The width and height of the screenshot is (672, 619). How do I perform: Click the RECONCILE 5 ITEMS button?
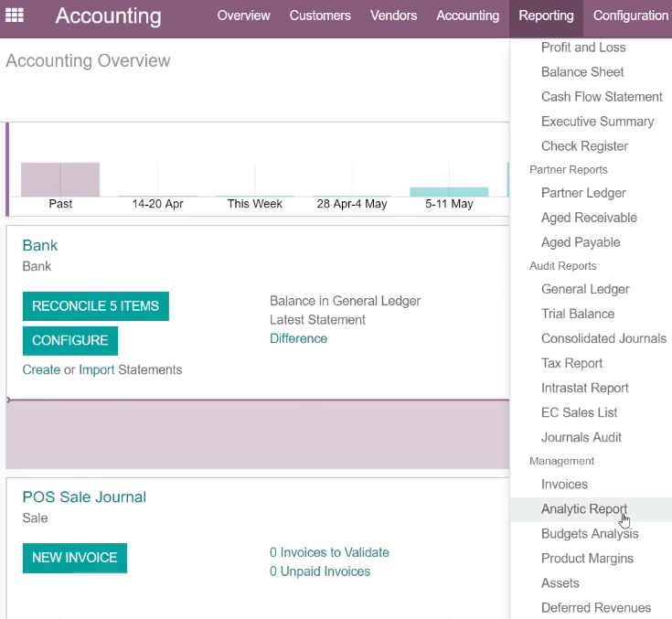96,306
